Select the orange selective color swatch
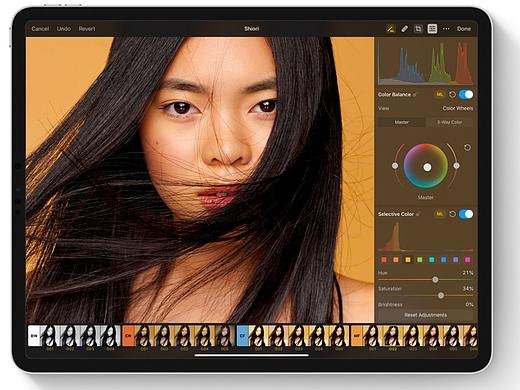Image resolution: width=520 pixels, height=390 pixels. (x=396, y=260)
